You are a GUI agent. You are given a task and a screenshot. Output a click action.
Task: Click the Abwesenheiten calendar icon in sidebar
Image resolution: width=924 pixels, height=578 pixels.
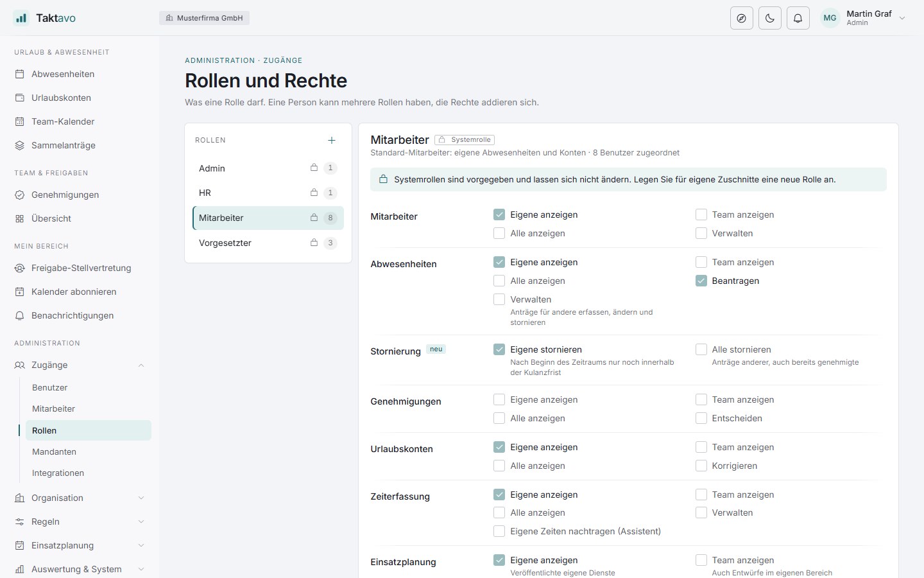[20, 74]
